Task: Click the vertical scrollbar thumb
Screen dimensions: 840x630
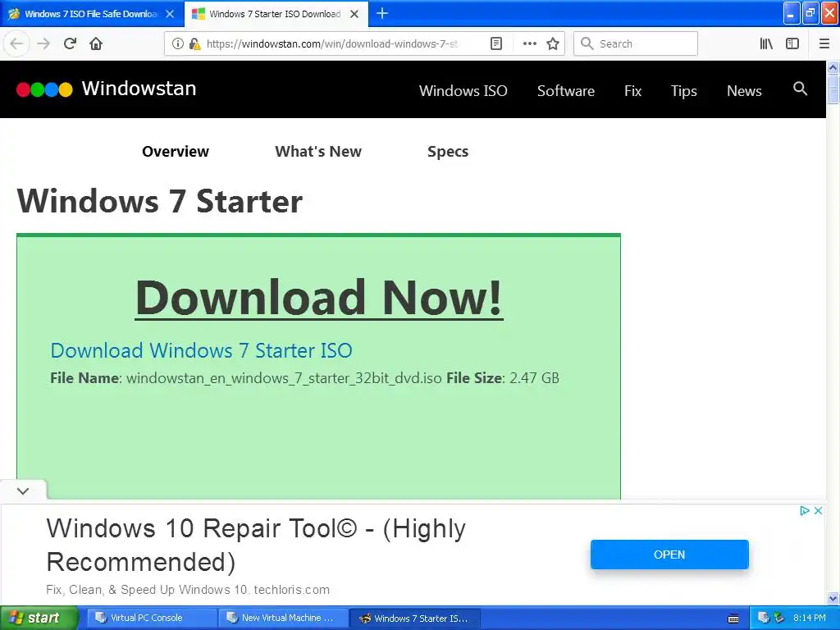Action: (833, 89)
